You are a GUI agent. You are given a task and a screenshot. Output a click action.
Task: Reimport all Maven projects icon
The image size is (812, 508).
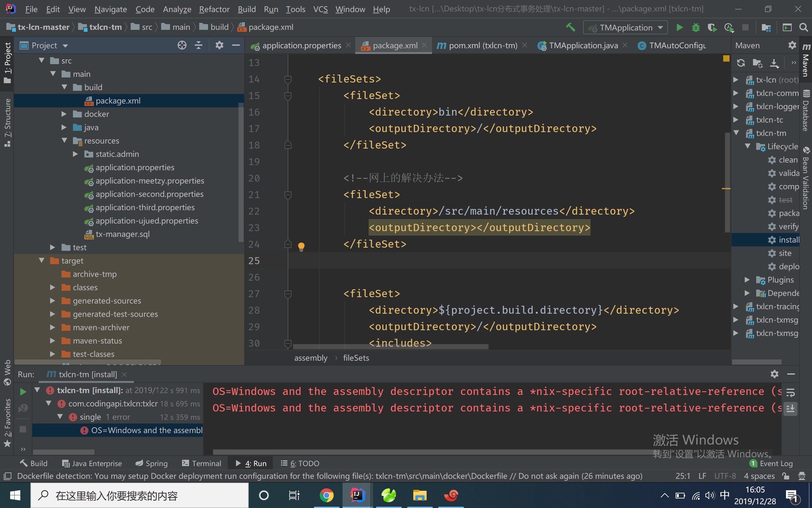(x=741, y=63)
